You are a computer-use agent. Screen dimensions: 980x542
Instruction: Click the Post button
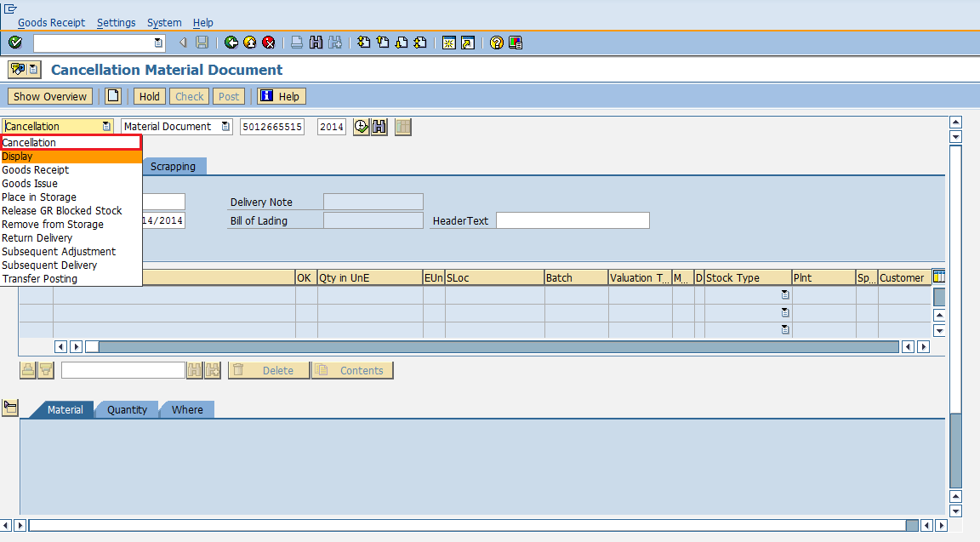coord(228,96)
